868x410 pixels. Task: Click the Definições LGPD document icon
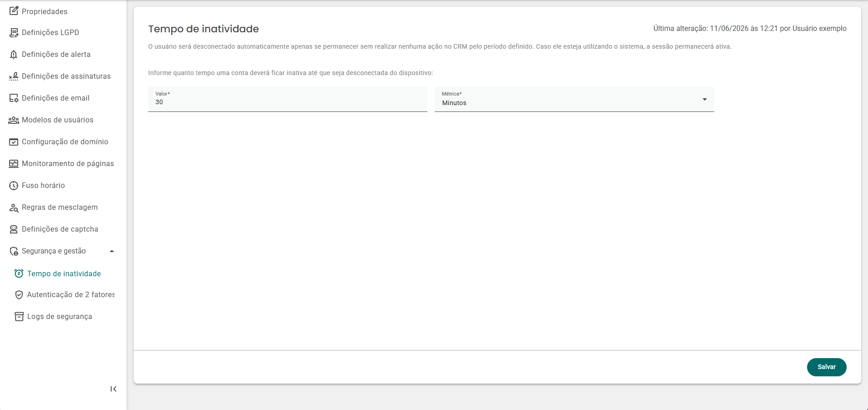tap(14, 33)
